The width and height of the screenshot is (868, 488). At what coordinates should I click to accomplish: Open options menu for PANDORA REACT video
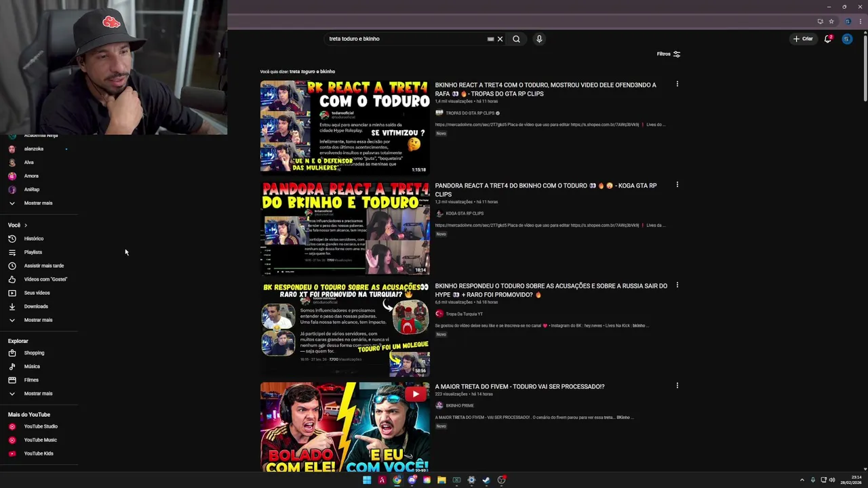[x=677, y=184]
